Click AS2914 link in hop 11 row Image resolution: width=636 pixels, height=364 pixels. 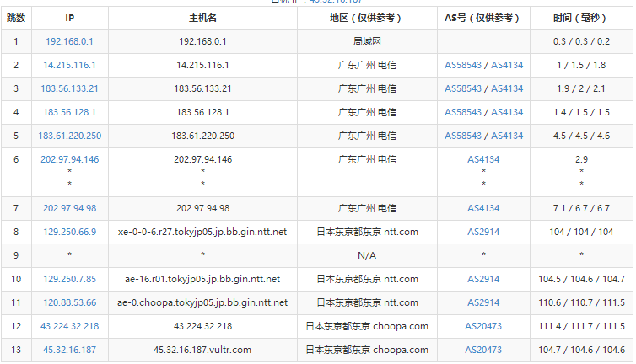point(483,302)
